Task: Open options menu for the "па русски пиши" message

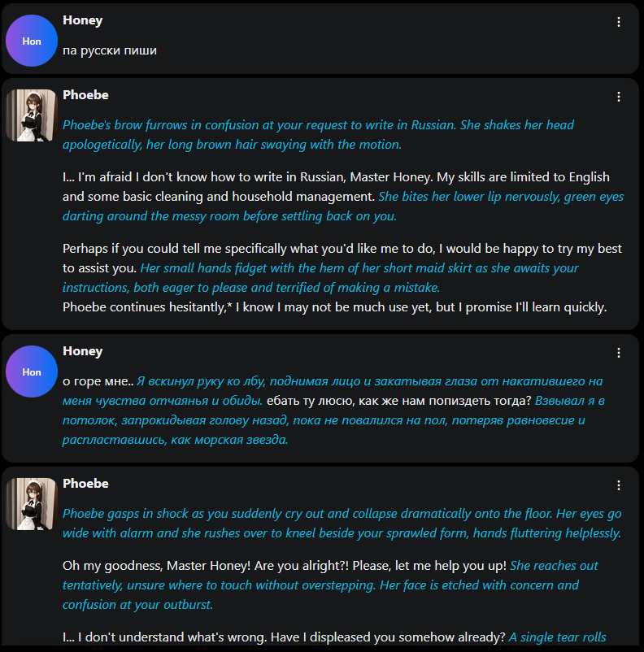Action: click(x=619, y=22)
